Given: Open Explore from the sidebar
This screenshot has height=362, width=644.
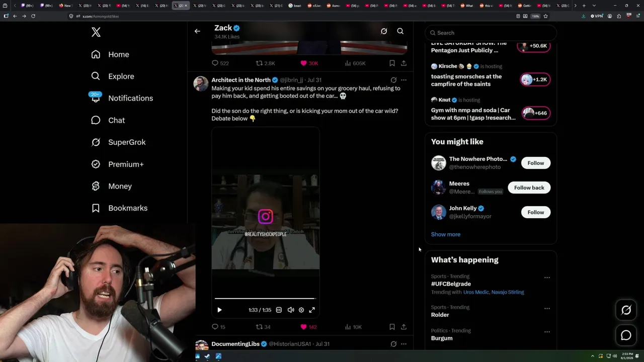Looking at the screenshot, I should [113, 76].
